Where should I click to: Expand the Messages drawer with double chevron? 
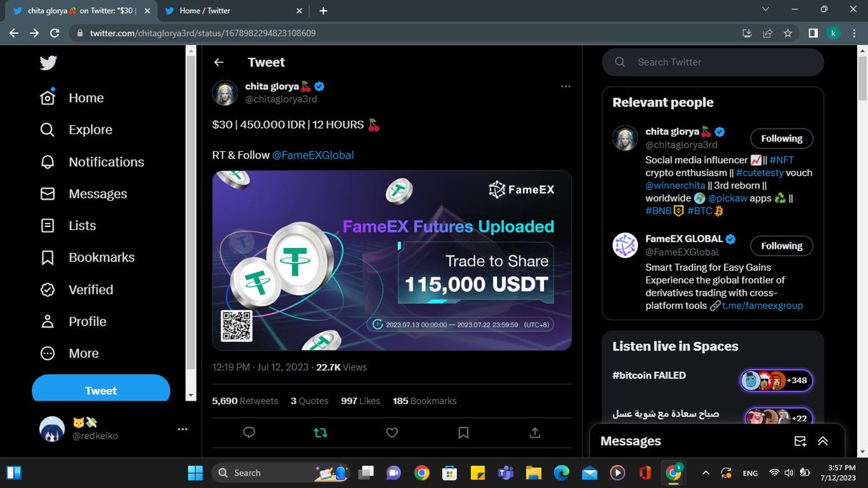click(823, 441)
